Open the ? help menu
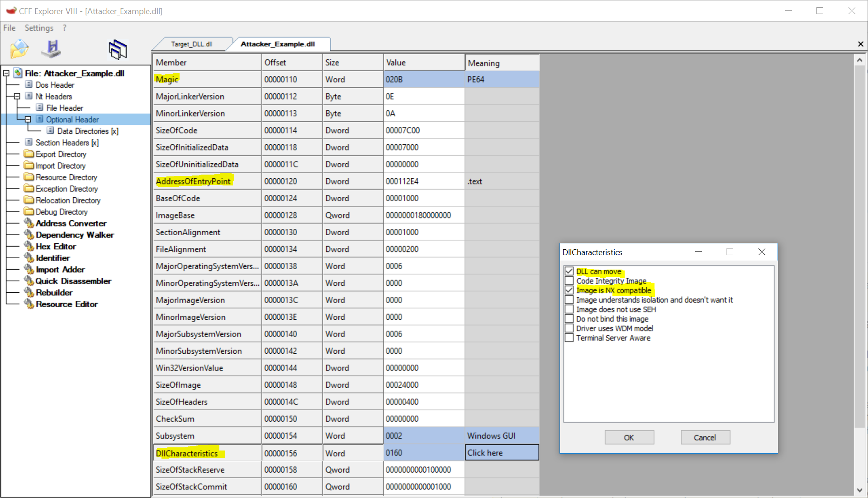The width and height of the screenshot is (868, 498). point(65,28)
